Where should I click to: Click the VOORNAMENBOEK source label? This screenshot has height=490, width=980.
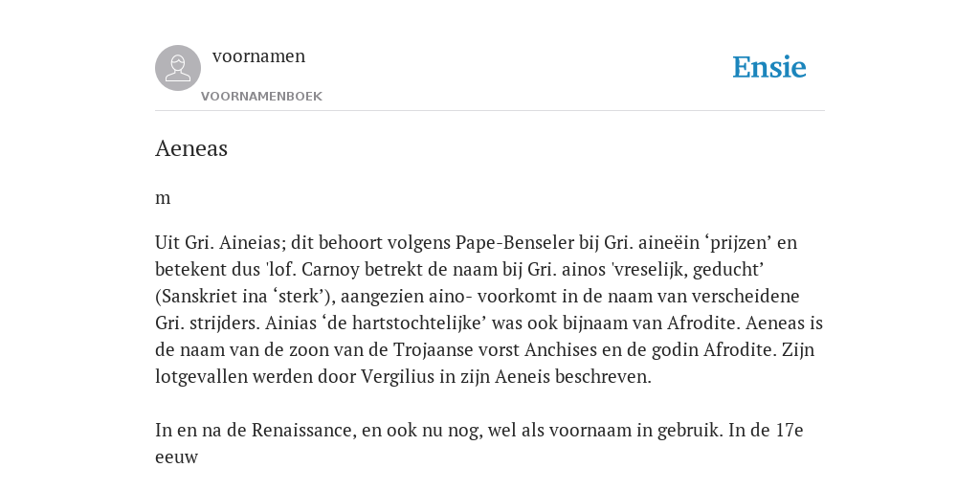pos(261,97)
